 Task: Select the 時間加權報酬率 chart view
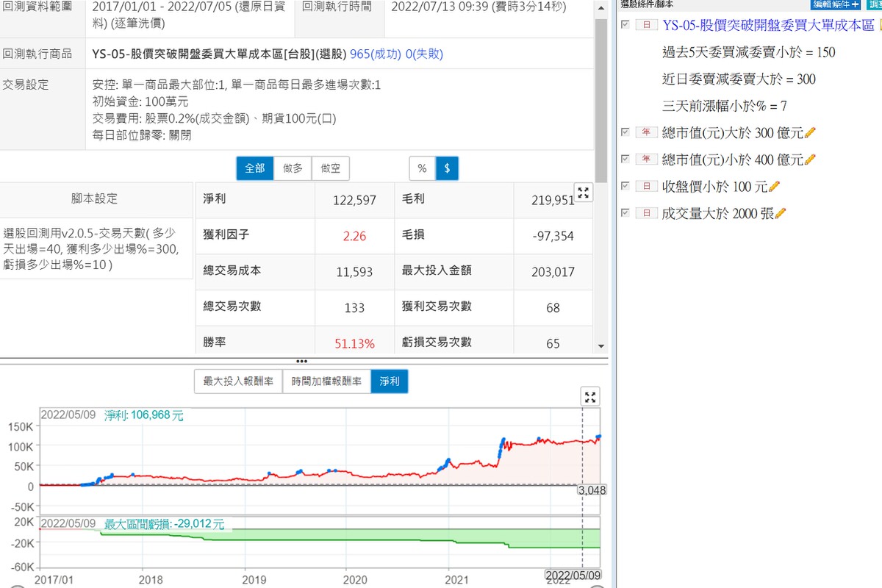click(326, 381)
